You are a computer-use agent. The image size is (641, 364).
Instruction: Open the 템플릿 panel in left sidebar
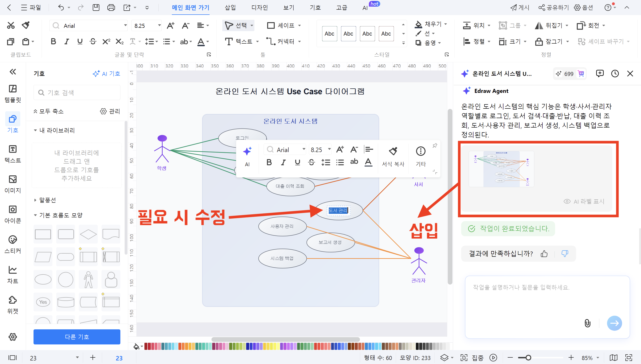point(13,94)
